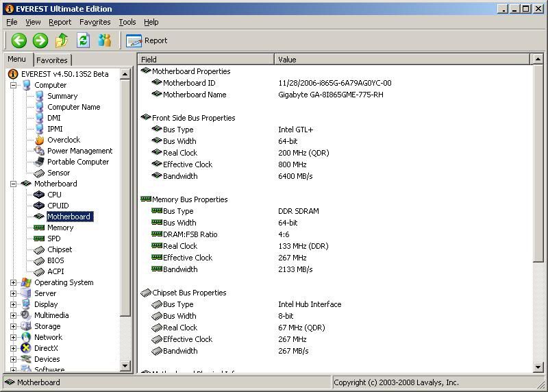Viewport: 548px width, 392px height.
Task: Click the CPUID chip icon in tree
Action: click(39, 206)
